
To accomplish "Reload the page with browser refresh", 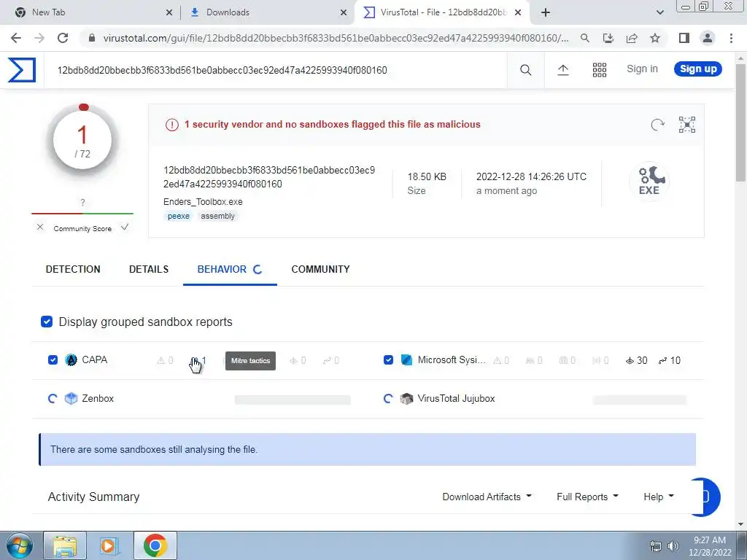I will pos(63,38).
